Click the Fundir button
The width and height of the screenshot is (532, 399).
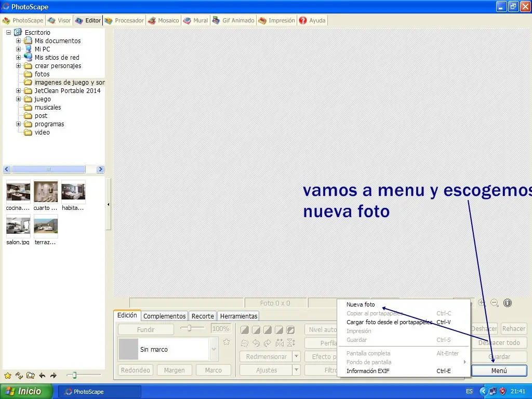pos(146,329)
